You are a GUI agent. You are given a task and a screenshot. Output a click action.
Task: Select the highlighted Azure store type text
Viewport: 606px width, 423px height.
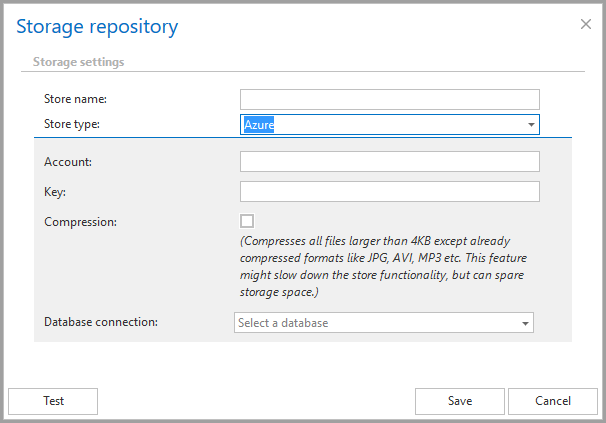click(259, 124)
